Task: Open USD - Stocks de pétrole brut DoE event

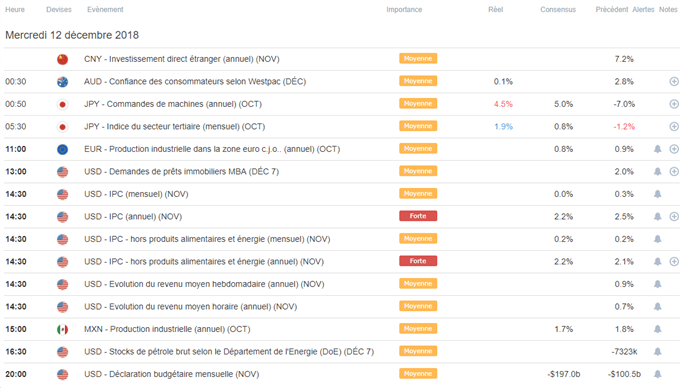Action: click(x=229, y=352)
